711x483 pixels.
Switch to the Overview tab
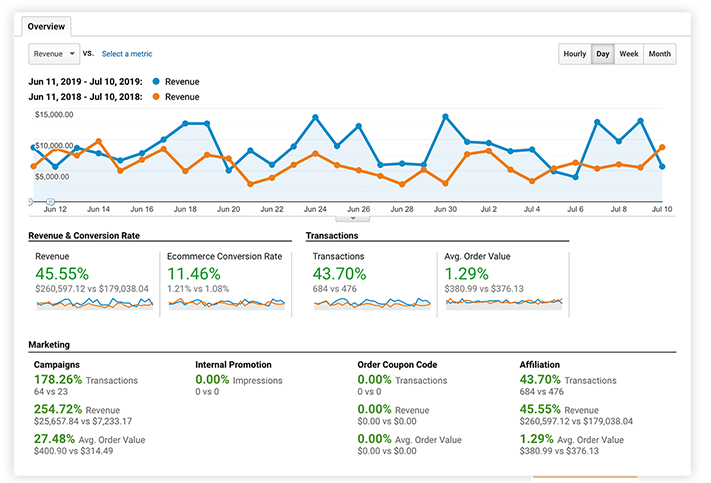(46, 26)
